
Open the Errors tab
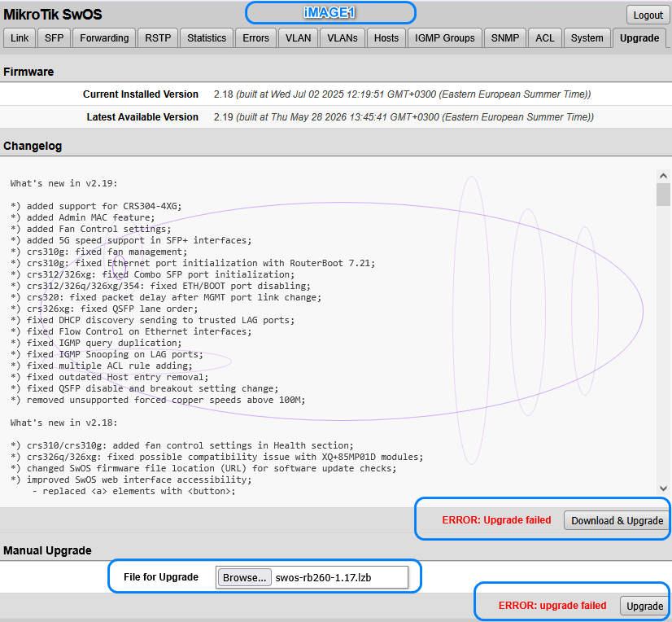coord(255,38)
